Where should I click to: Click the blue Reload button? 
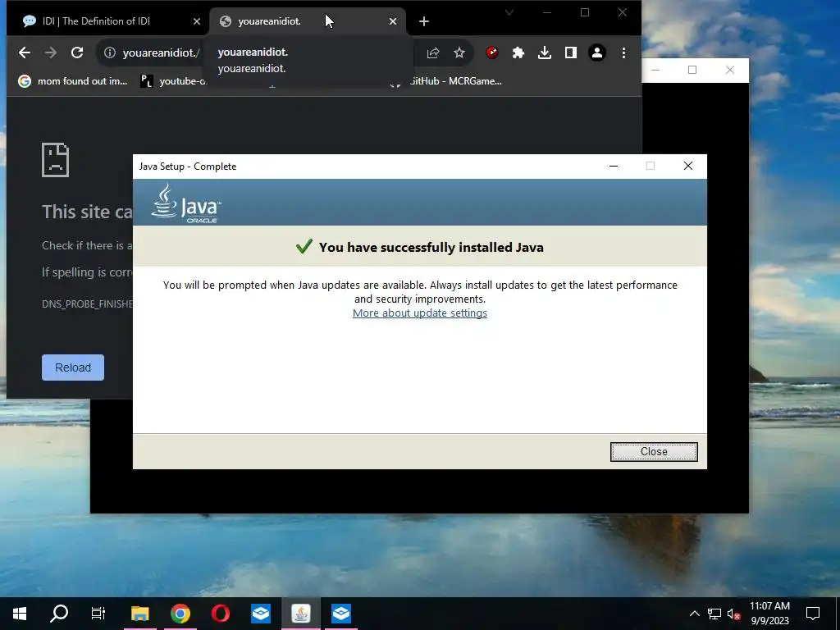[73, 367]
